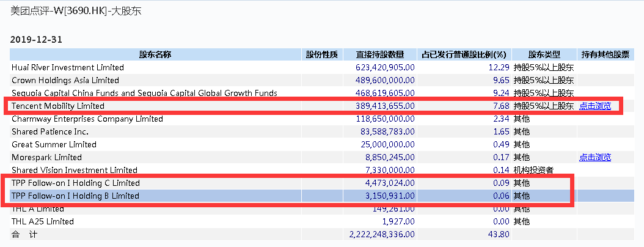Click the Shared Patience Inc. shareholder name
Image resolution: width=644 pixels, height=247 pixels.
(x=50, y=132)
